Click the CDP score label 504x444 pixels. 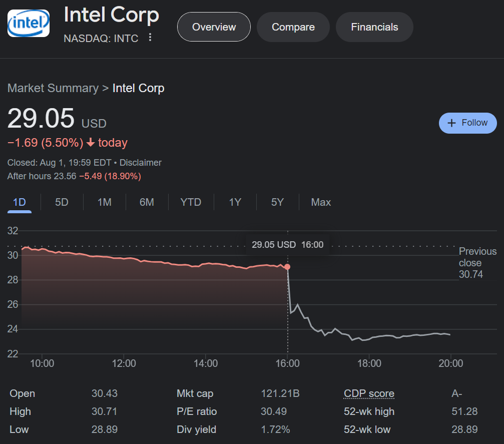tap(369, 394)
